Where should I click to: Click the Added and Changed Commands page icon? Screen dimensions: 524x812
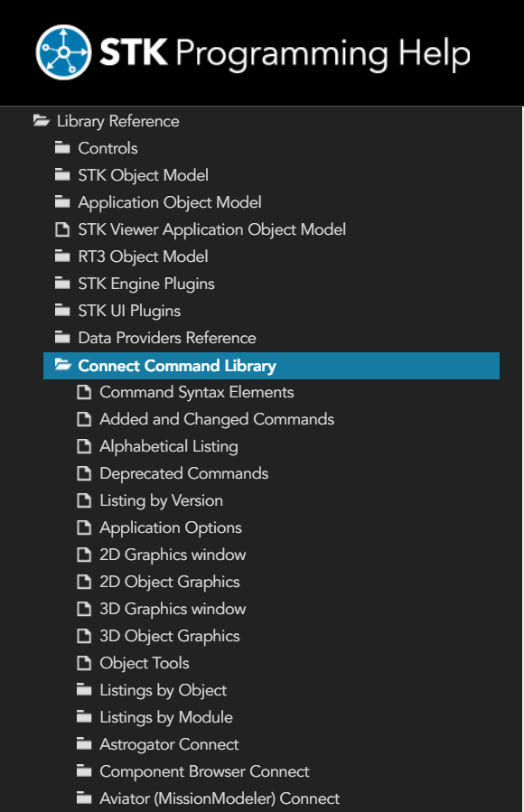84,419
